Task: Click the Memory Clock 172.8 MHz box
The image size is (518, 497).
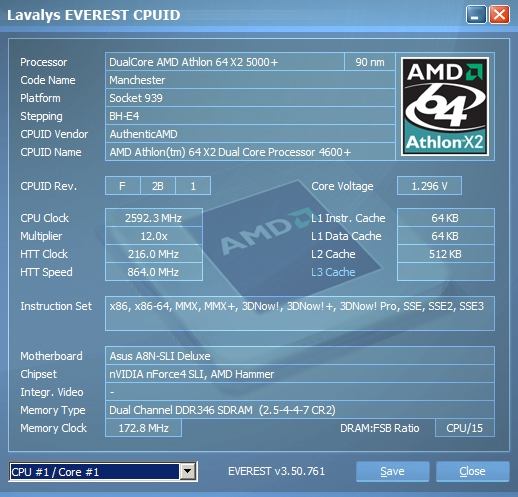Action: 143,428
